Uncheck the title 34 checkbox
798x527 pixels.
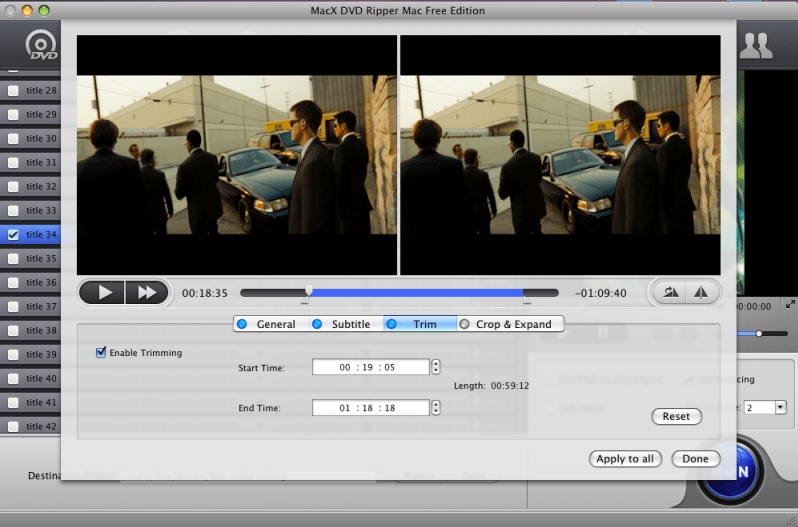(13, 235)
